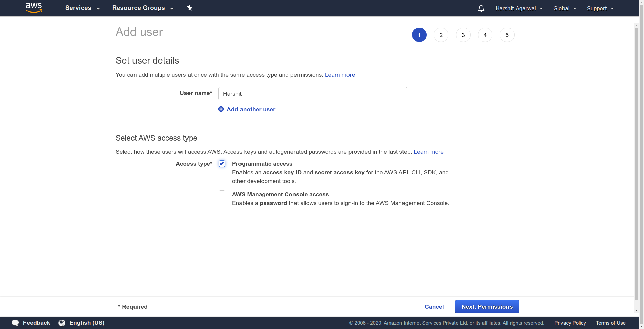Click the plus icon to add another user
The image size is (644, 329).
click(221, 109)
